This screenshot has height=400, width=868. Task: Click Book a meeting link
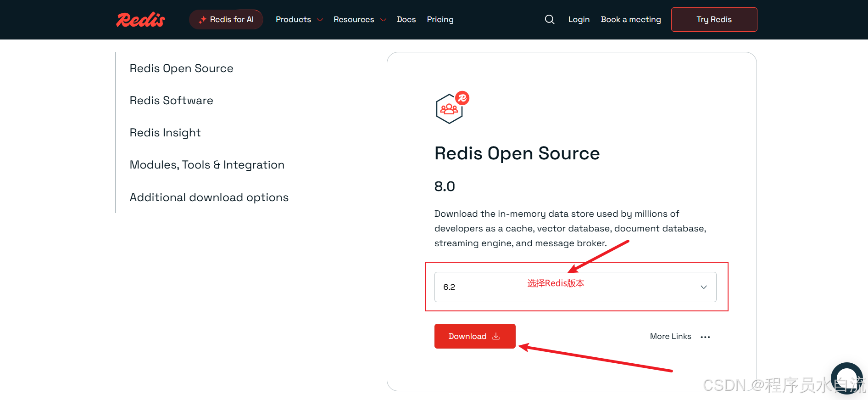coord(631,19)
